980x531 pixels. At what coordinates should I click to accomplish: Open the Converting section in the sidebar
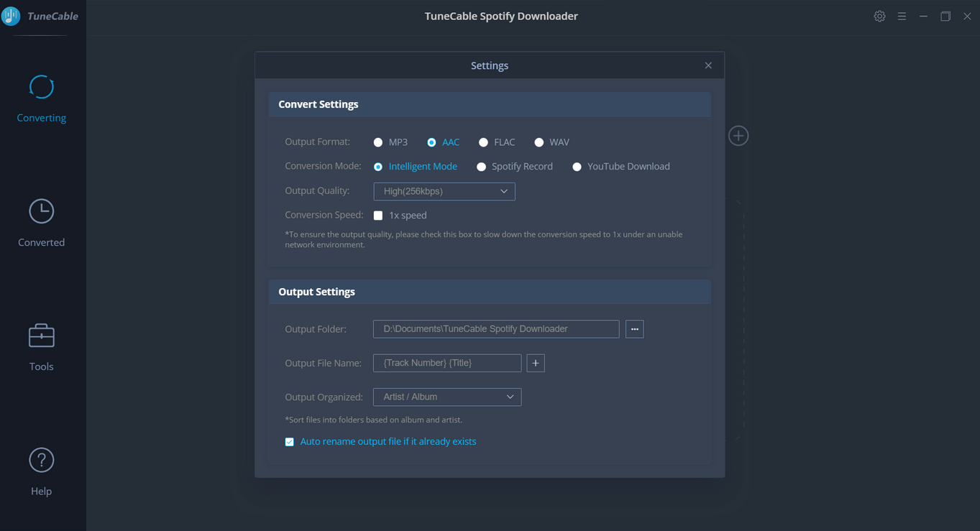coord(41,98)
